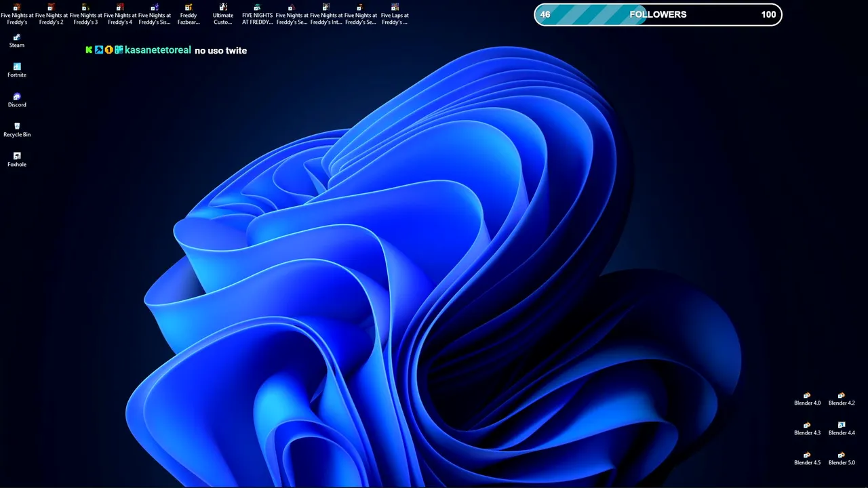Screen dimensions: 868x488
Task: Select the Blender 4.3 shortcut
Action: click(807, 428)
